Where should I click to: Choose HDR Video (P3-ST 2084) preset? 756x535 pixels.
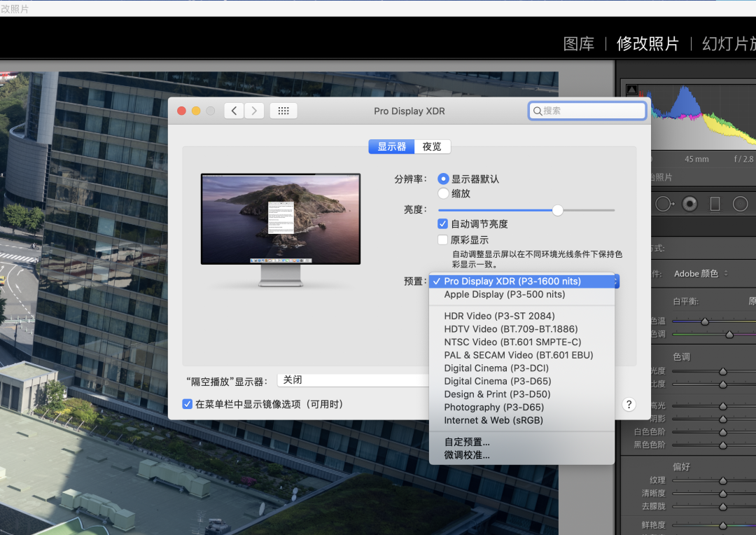point(521,316)
